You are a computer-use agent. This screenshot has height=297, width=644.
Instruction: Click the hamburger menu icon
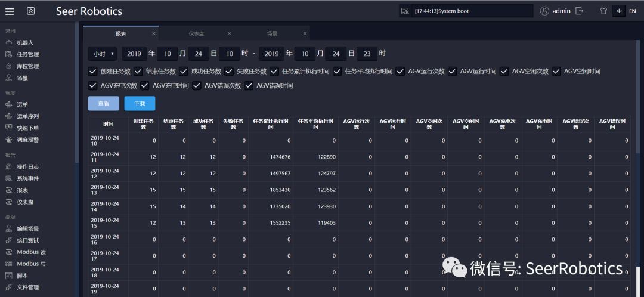[x=11, y=11]
